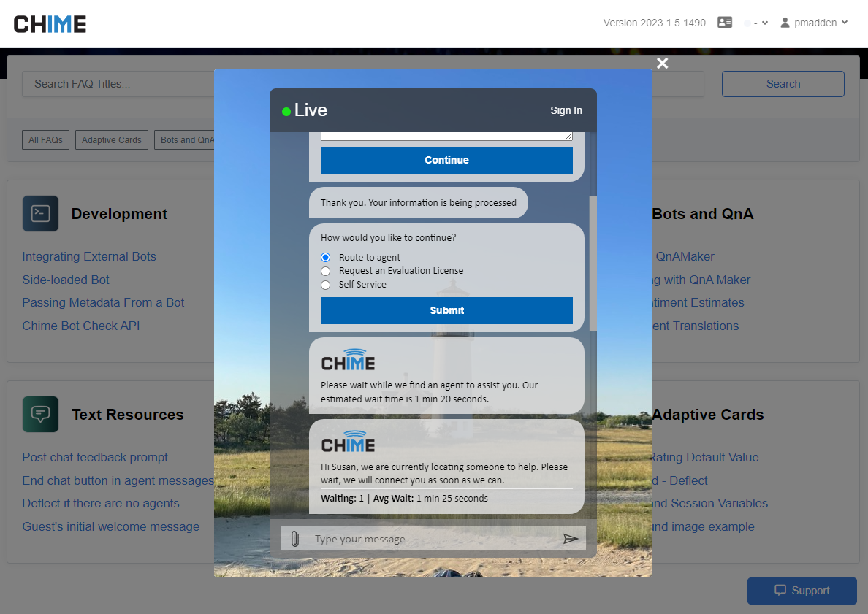The height and width of the screenshot is (614, 868).
Task: Open the contact card icon in header
Action: [x=725, y=22]
